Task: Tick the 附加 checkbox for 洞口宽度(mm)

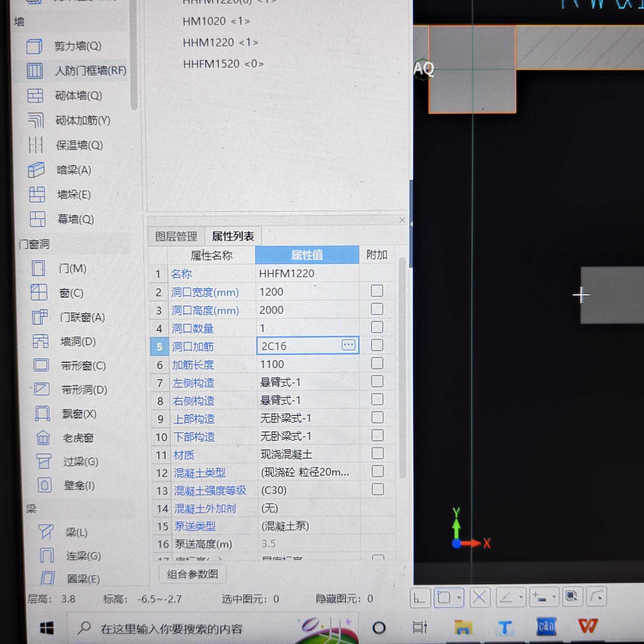Action: pyautogui.click(x=377, y=291)
